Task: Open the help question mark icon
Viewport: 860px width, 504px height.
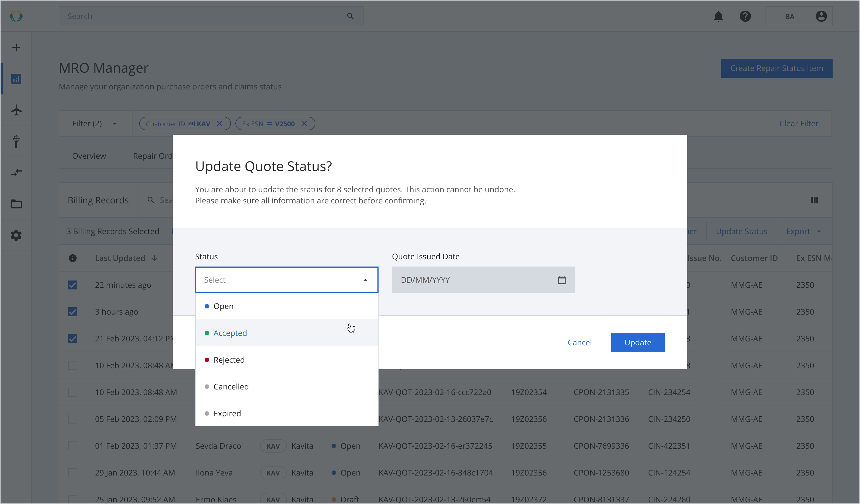Action: point(745,16)
